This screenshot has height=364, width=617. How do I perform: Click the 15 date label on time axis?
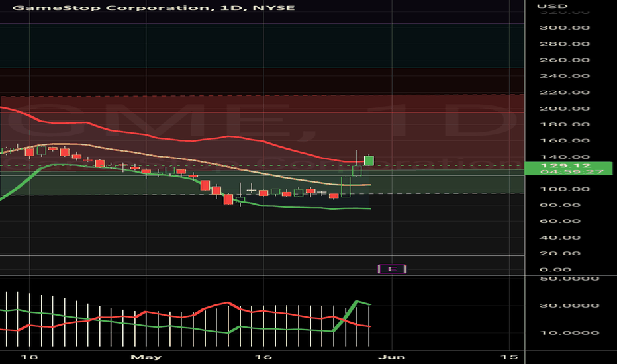(509, 357)
